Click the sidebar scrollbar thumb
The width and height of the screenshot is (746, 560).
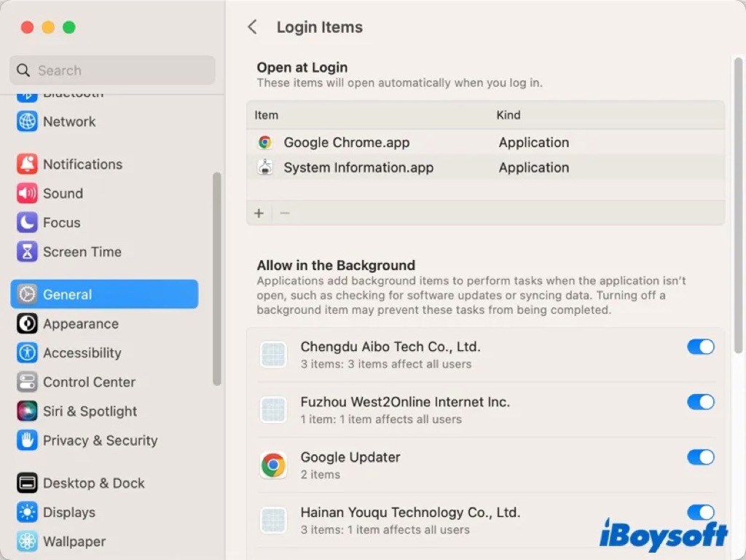tap(217, 279)
